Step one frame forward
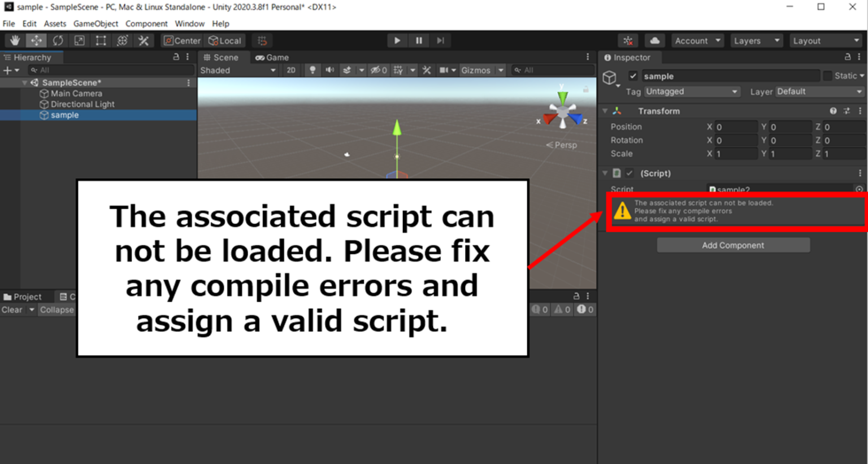Viewport: 868px width, 464px height. (440, 41)
